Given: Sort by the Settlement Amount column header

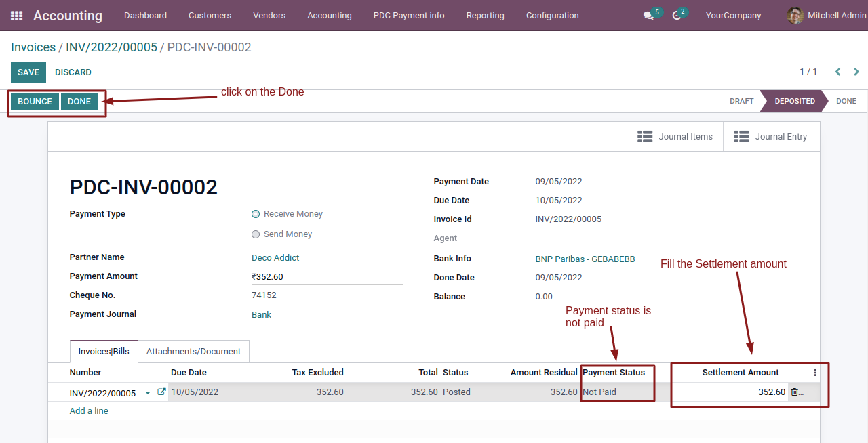Looking at the screenshot, I should click(741, 373).
